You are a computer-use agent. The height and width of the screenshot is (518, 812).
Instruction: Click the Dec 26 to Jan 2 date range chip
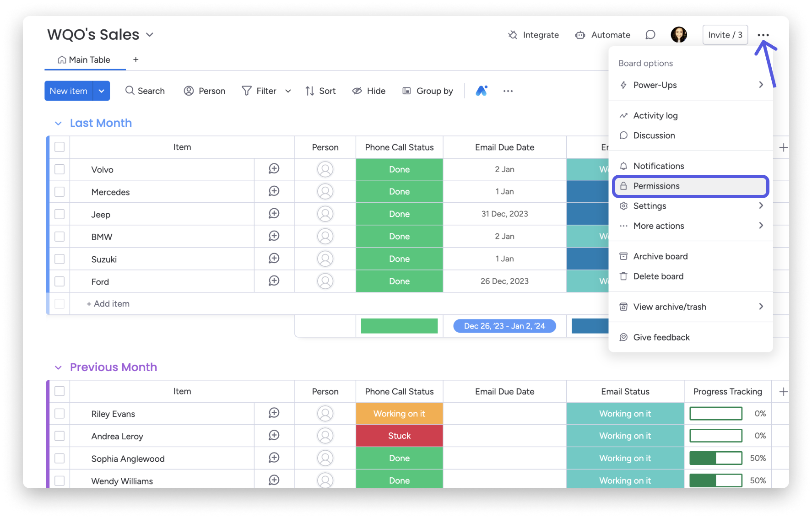point(504,326)
